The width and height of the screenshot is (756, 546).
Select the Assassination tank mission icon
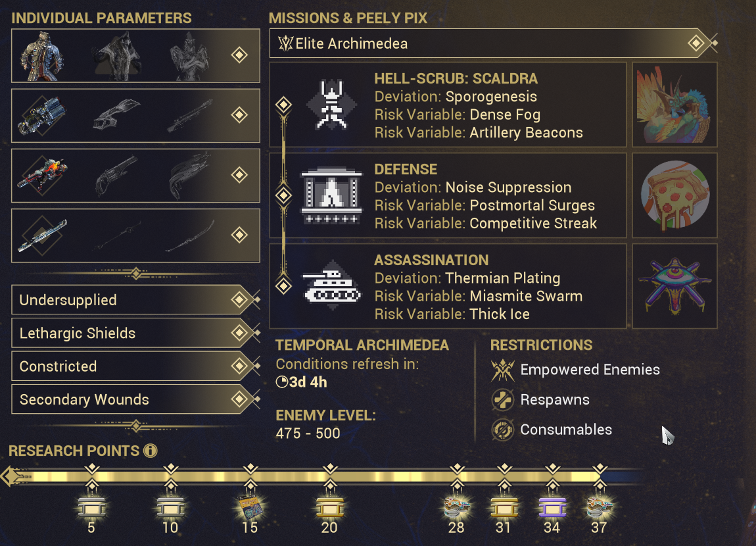(x=332, y=285)
